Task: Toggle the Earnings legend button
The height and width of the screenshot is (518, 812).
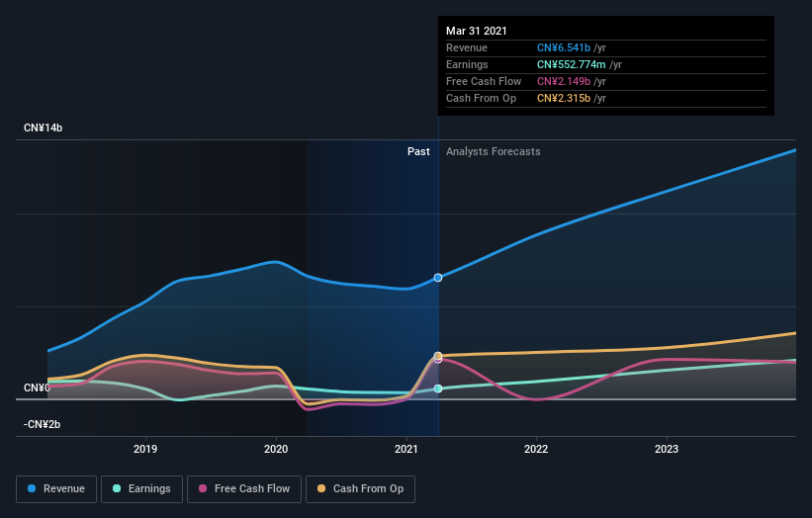Action: 141,489
